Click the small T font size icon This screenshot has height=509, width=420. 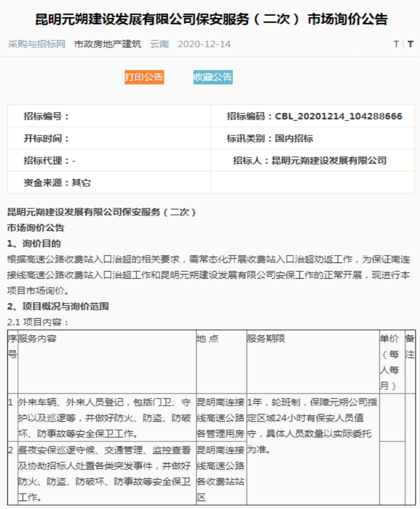[396, 44]
